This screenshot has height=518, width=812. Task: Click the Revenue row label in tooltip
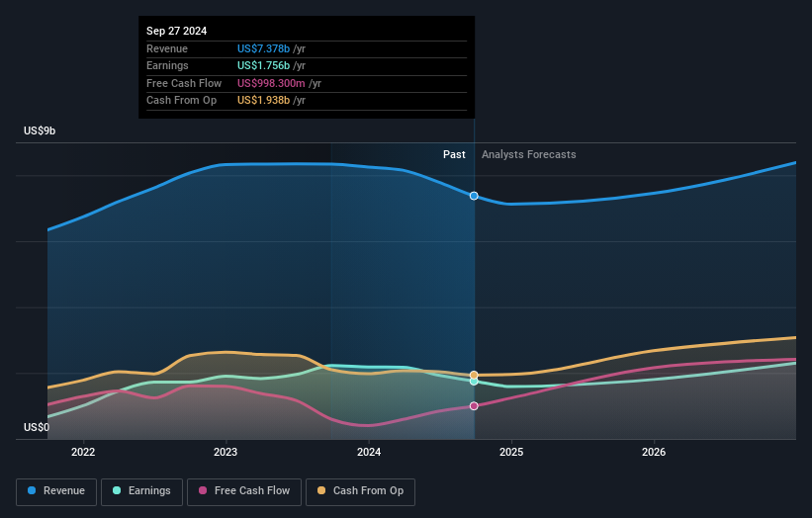(167, 48)
